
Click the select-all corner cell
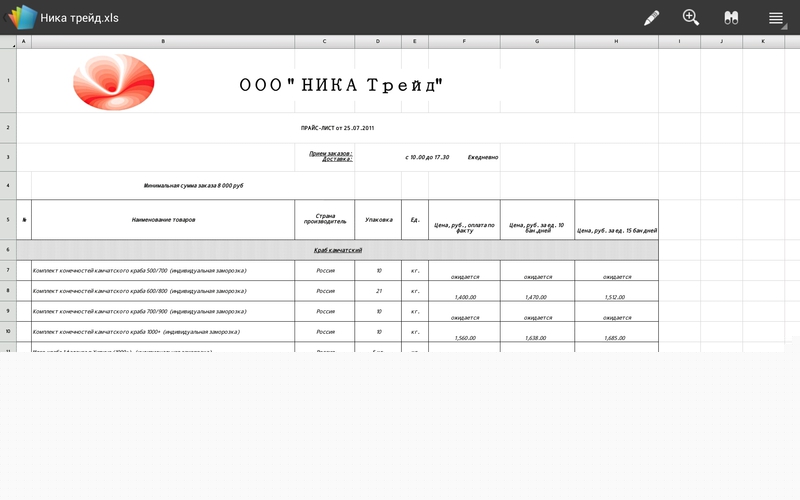8,41
